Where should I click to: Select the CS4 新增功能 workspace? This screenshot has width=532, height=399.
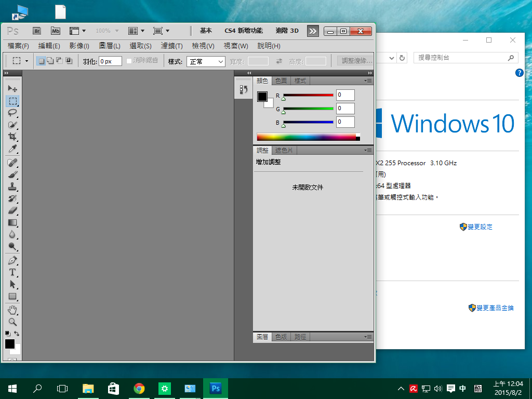tap(244, 31)
